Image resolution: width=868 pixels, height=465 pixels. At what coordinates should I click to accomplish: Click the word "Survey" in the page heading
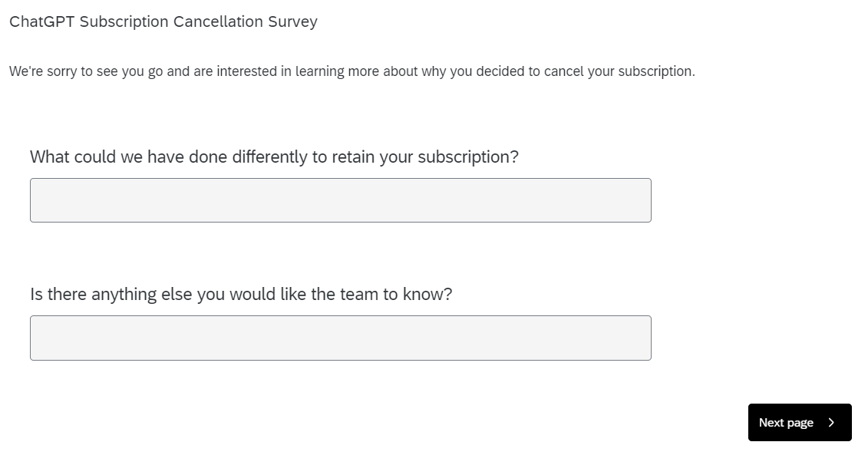[x=292, y=21]
